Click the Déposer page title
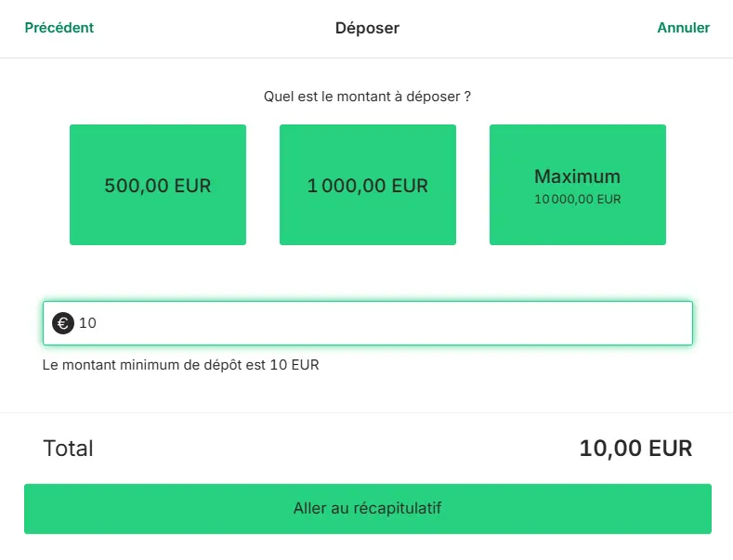733x560 pixels. tap(368, 28)
